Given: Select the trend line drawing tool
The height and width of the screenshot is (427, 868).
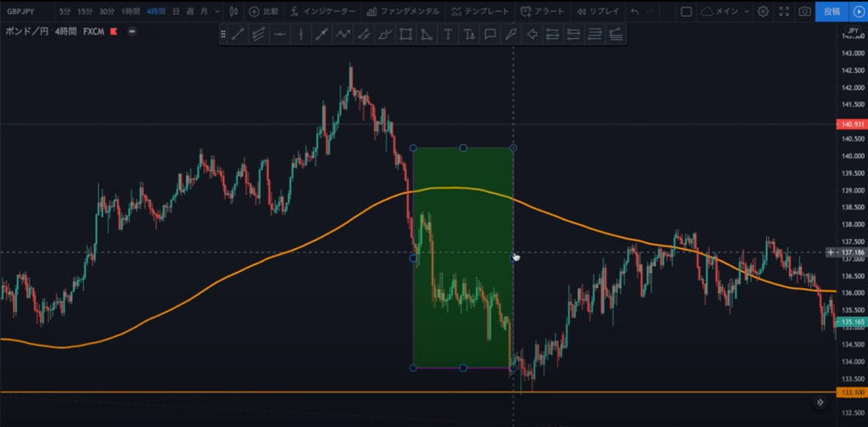Looking at the screenshot, I should (237, 35).
